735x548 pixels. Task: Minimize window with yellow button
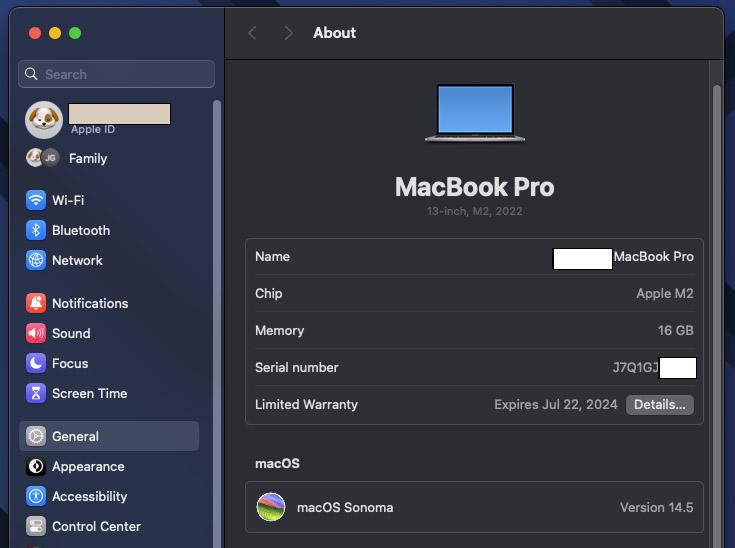[x=55, y=33]
